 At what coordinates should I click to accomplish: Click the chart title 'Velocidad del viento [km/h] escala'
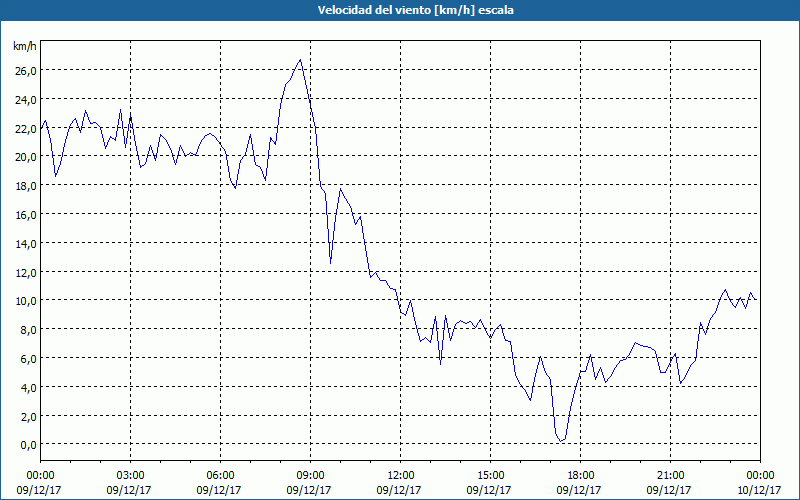pyautogui.click(x=415, y=10)
